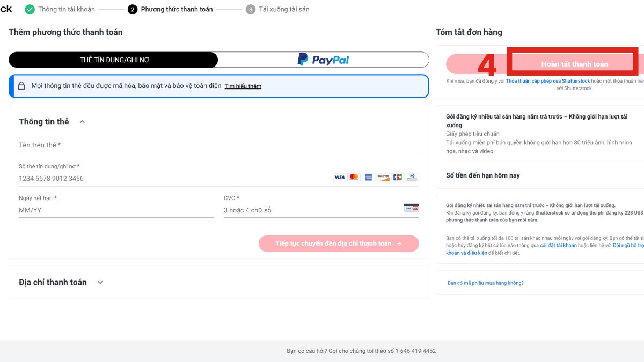Collapse the Thông tin thẻ section chevron
The width and height of the screenshot is (644, 362).
(x=82, y=122)
